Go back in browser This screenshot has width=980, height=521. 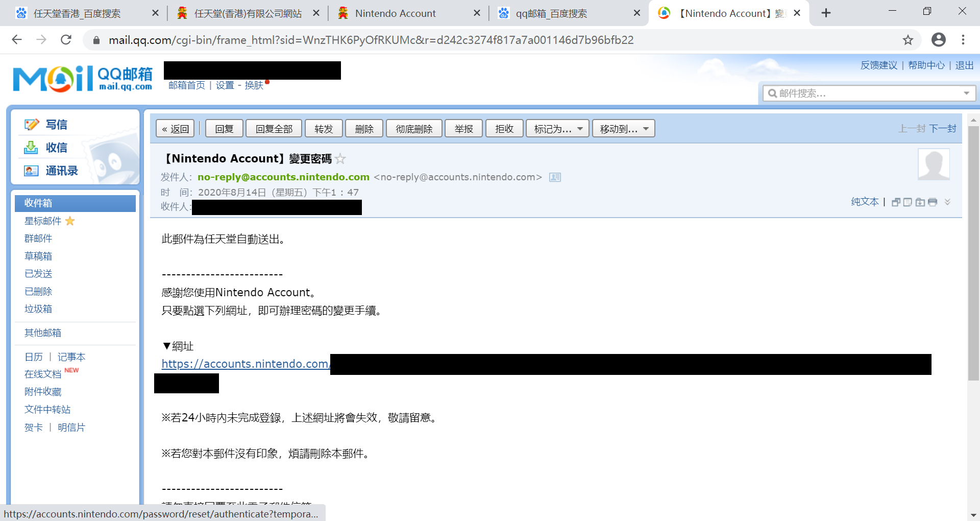click(17, 40)
